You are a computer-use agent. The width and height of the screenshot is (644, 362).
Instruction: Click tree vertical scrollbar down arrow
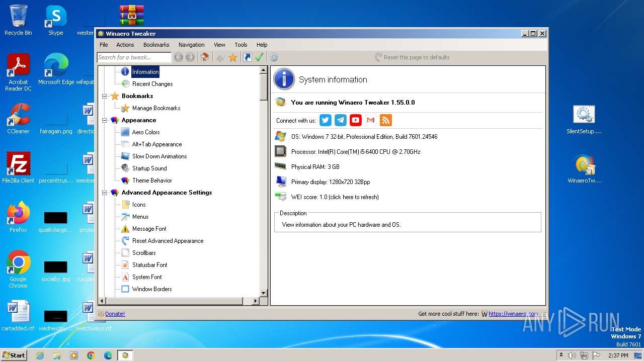tap(263, 293)
